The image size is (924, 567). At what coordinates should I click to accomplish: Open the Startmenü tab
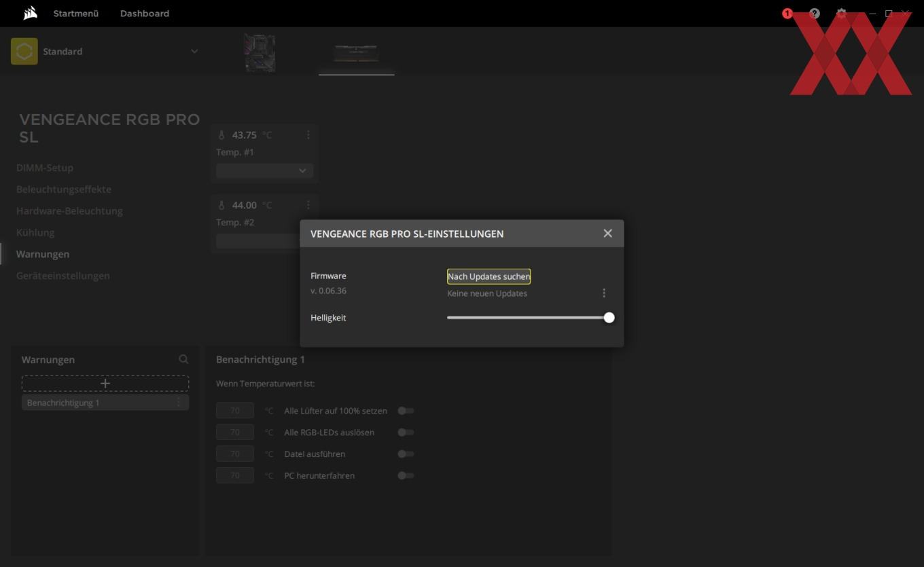76,14
